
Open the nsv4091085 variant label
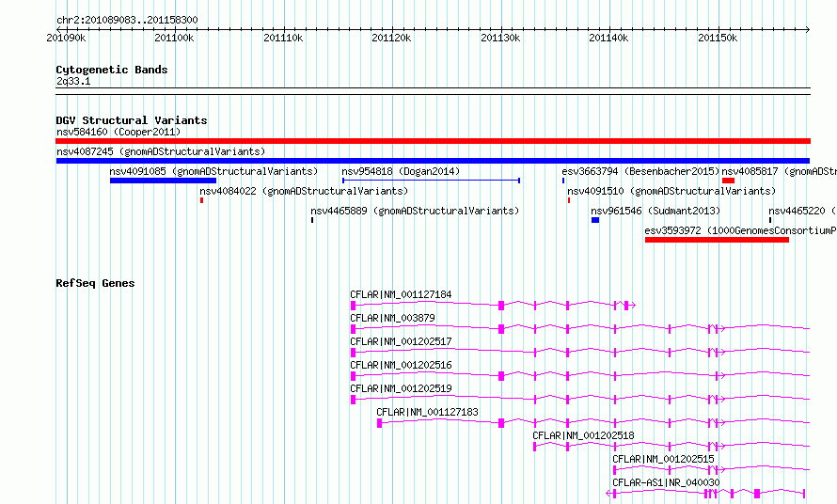click(x=213, y=171)
